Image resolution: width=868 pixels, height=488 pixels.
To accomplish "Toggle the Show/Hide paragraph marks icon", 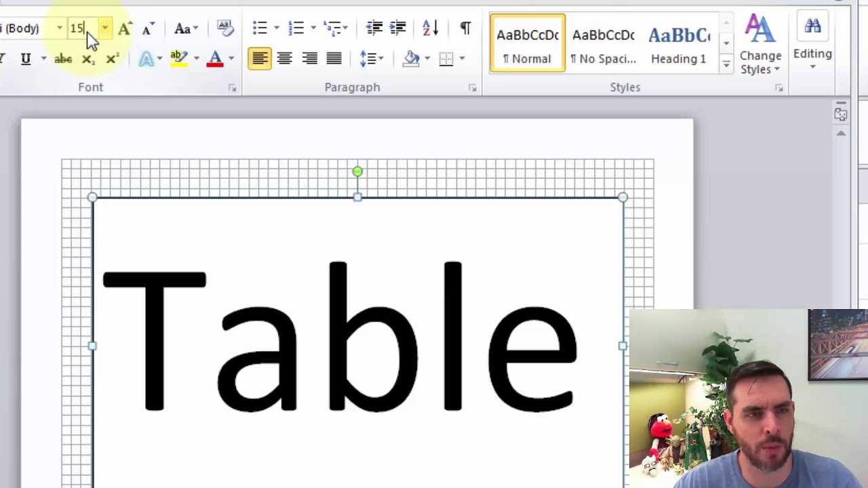I will pyautogui.click(x=465, y=28).
